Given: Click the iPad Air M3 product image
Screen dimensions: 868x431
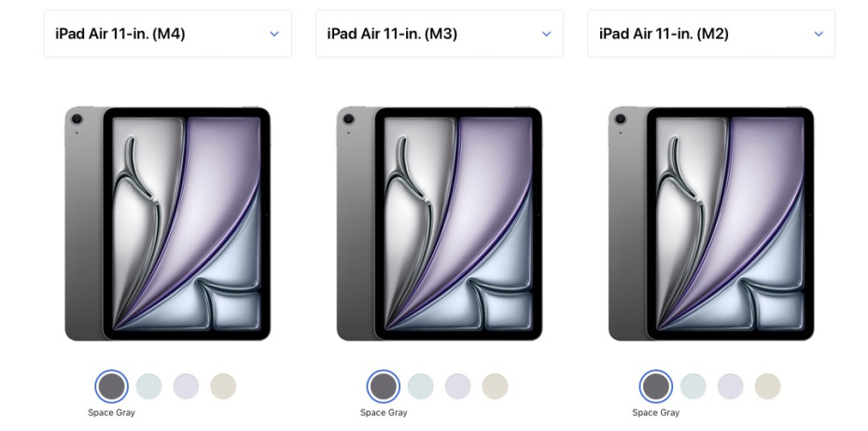Looking at the screenshot, I should point(440,224).
